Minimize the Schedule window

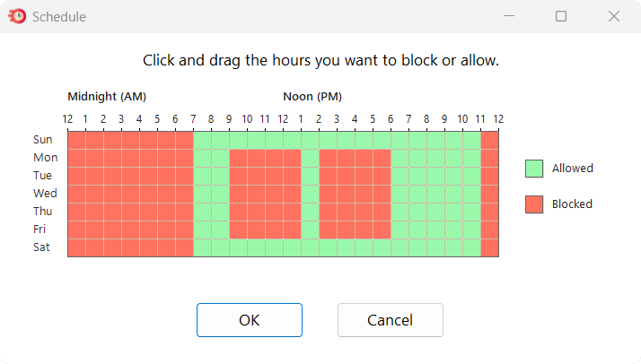pos(508,16)
